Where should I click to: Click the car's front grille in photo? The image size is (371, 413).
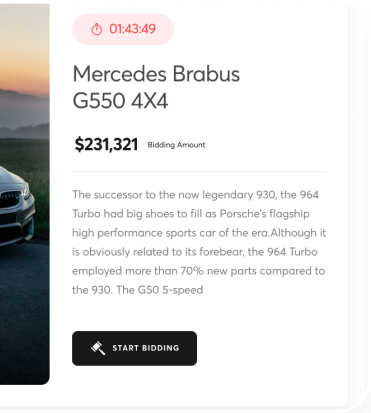pyautogui.click(x=9, y=196)
